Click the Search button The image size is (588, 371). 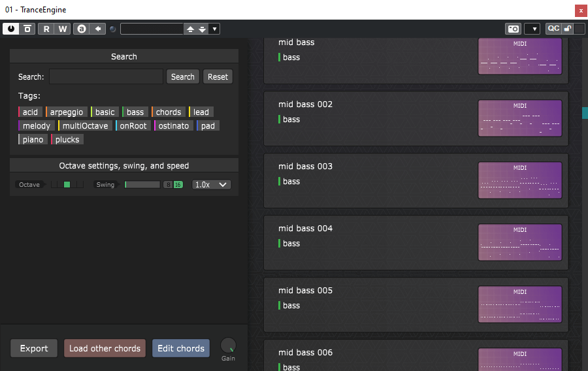[183, 77]
